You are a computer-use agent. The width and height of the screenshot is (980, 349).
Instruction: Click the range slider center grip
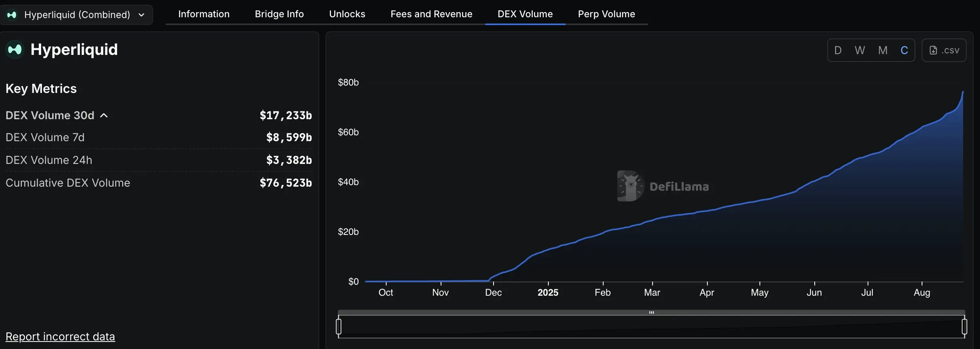[x=651, y=313]
